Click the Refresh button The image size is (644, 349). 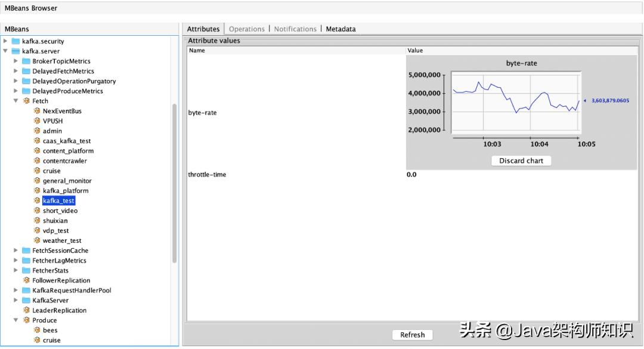pos(413,335)
